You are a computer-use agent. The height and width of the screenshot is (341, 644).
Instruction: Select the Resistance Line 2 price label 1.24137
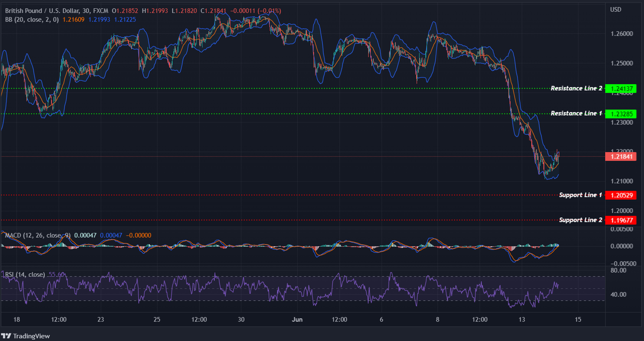click(621, 88)
